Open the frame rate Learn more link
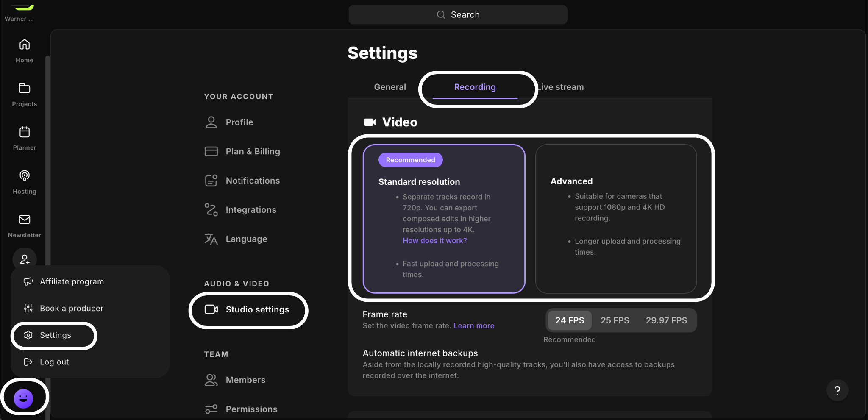 [474, 326]
